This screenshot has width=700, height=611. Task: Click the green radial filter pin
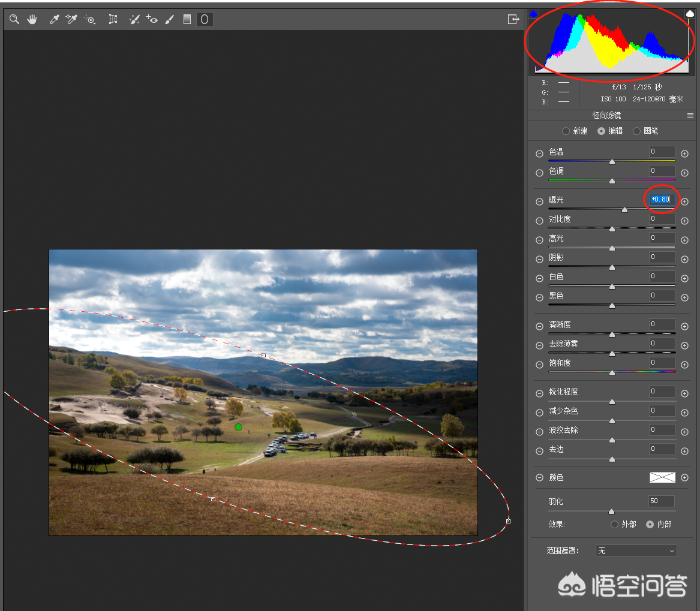tap(238, 427)
